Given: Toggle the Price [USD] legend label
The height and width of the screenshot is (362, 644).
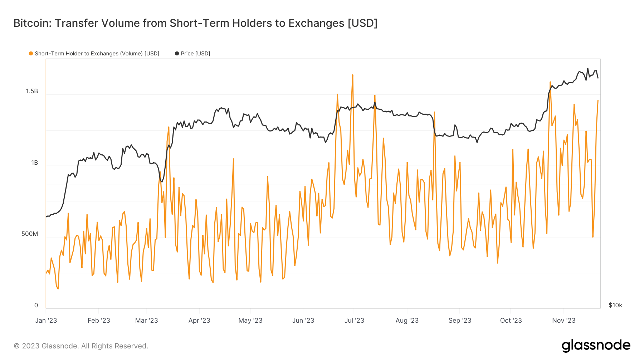Looking at the screenshot, I should 195,54.
